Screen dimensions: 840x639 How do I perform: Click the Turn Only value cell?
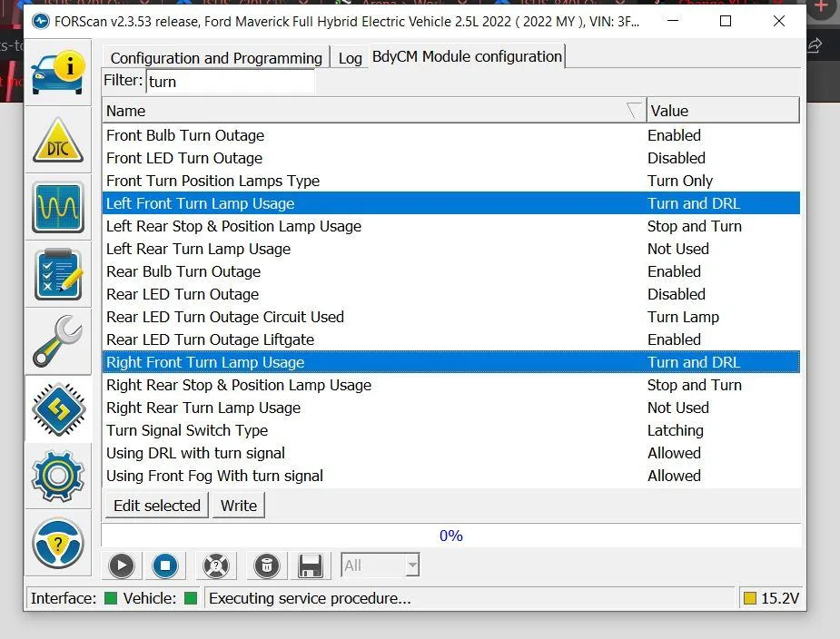[680, 181]
